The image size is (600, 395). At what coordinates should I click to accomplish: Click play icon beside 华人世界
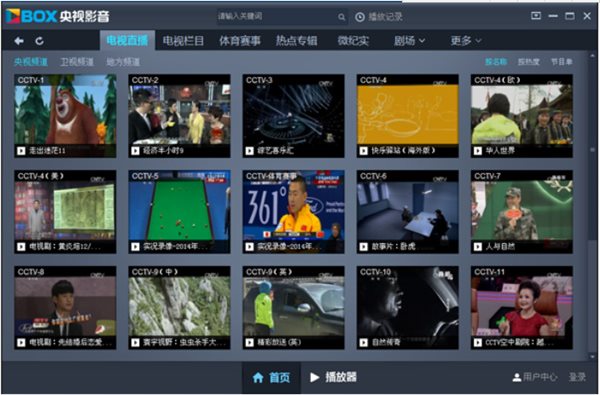pos(478,151)
